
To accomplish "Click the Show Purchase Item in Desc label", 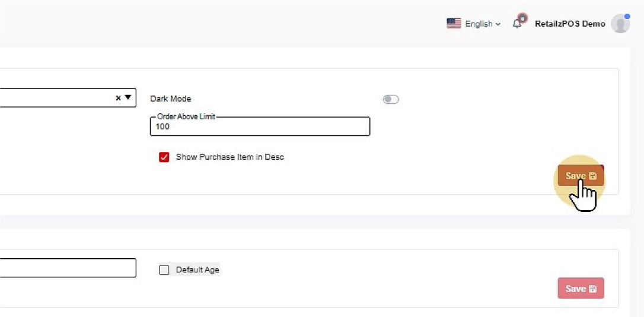I will coord(230,157).
